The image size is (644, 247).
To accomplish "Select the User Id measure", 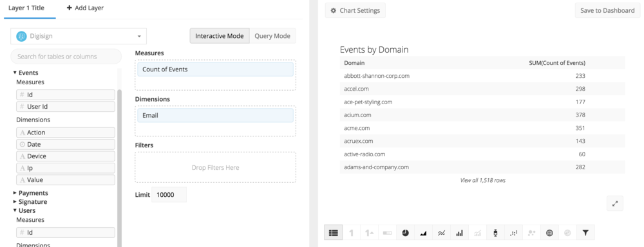I will [66, 107].
